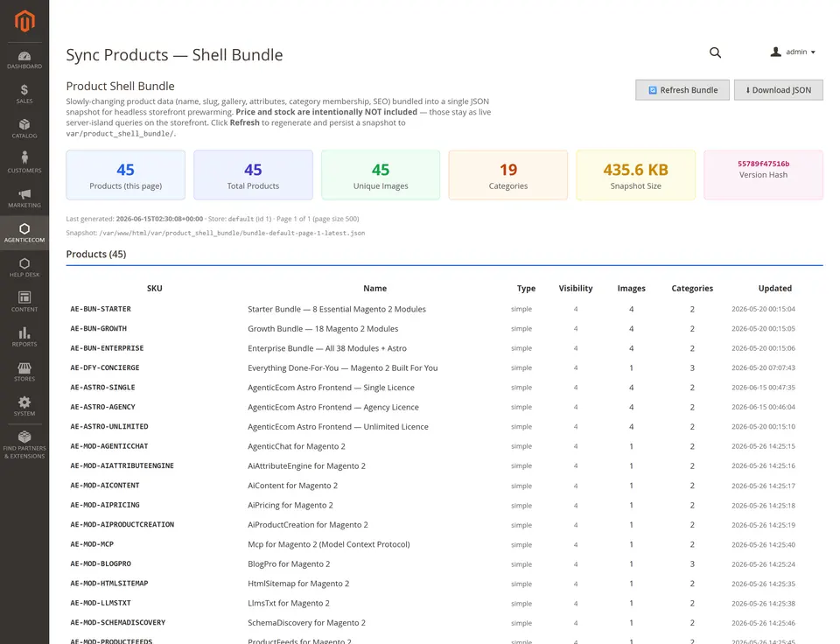
Task: Select SKU AE-MOD-BLOGPRO
Action: 101,563
